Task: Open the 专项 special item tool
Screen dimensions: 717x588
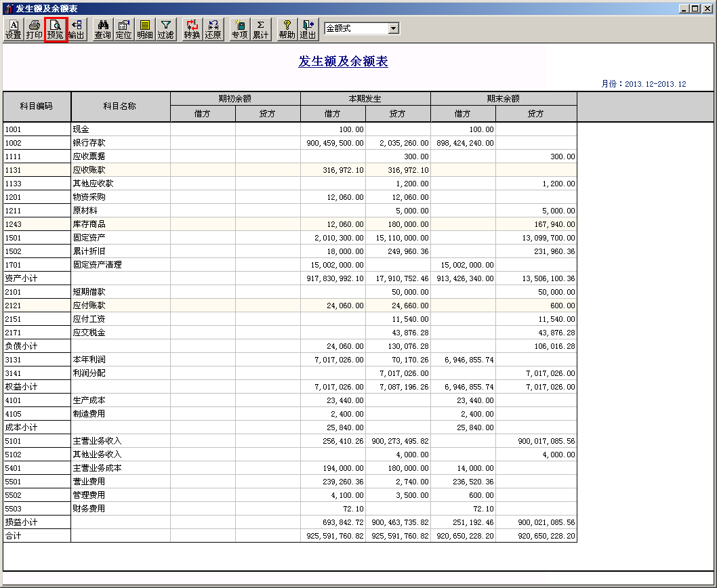Action: pyautogui.click(x=240, y=30)
